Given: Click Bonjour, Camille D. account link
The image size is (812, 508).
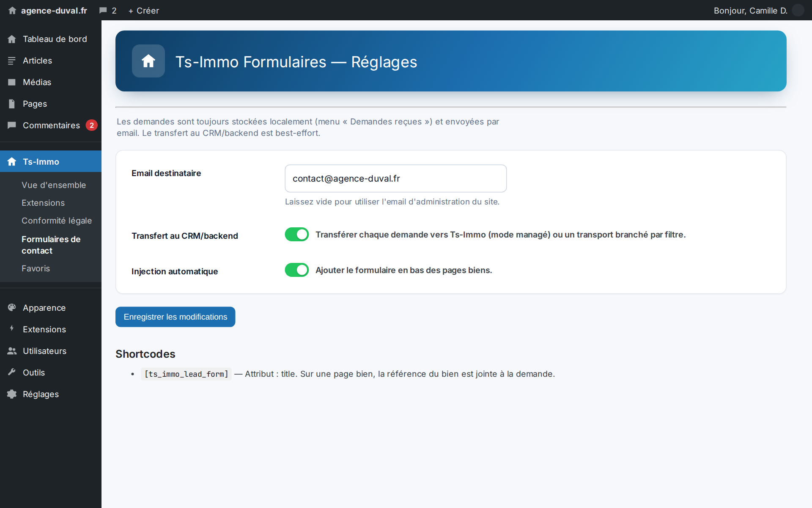Looking at the screenshot, I should [751, 11].
